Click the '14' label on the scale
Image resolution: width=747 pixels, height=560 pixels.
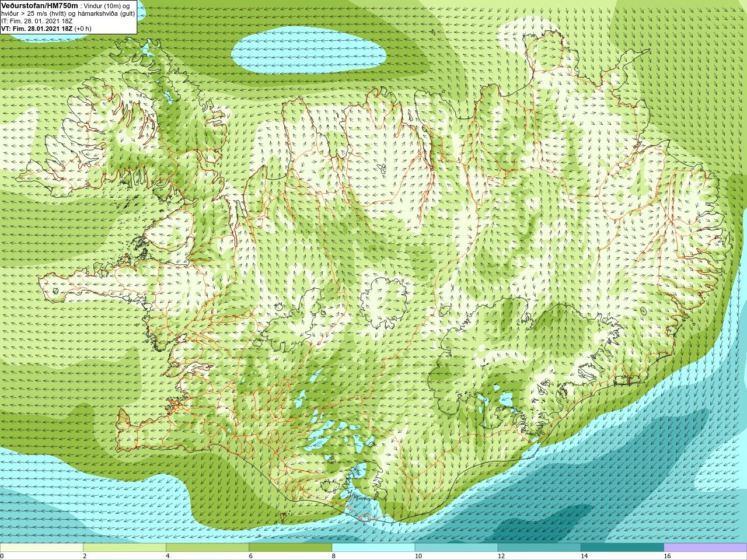point(584,556)
